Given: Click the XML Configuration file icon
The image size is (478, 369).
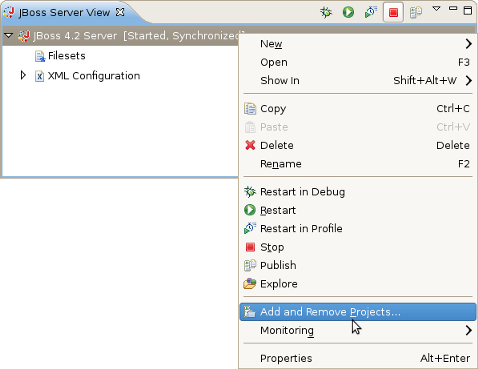Looking at the screenshot, I should click(x=40, y=76).
